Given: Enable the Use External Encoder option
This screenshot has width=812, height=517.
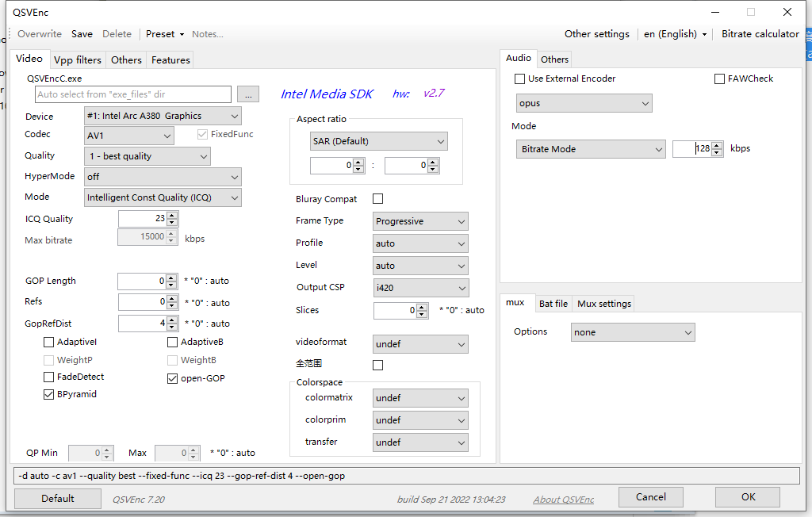Looking at the screenshot, I should pyautogui.click(x=519, y=79).
